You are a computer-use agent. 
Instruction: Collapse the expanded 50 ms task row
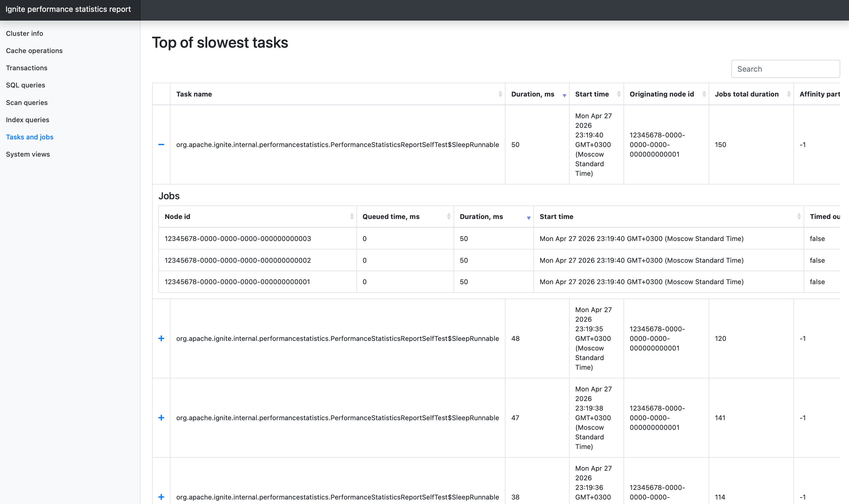coord(161,145)
